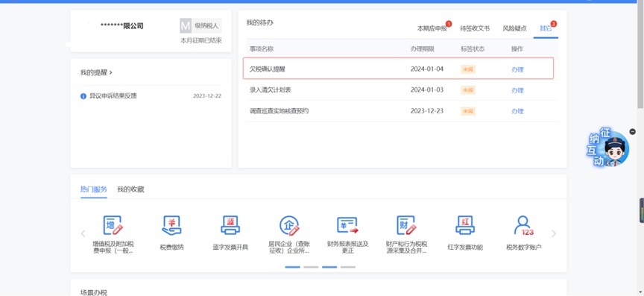Click the 场景办税 section heading
The width and height of the screenshot is (644, 296).
point(94,293)
